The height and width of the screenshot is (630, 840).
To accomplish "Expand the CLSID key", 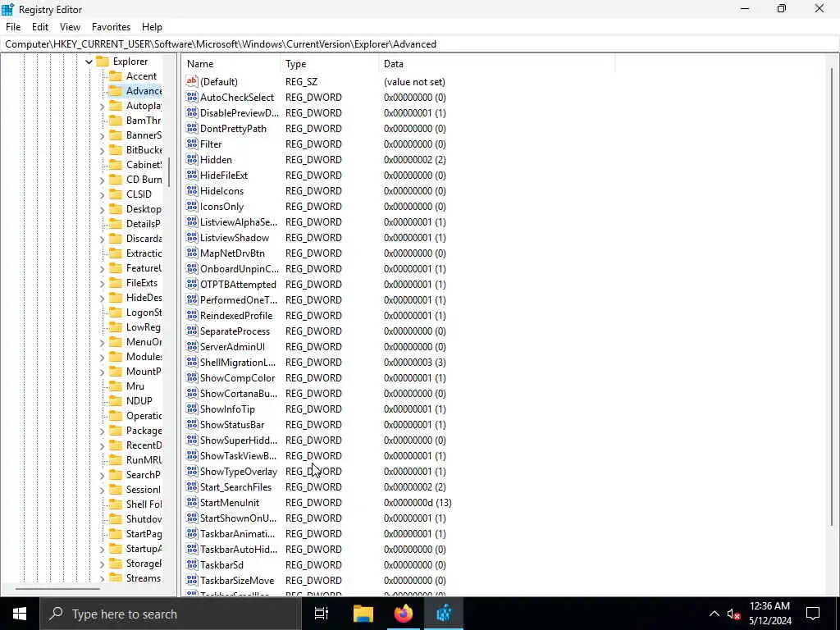I will (102, 194).
